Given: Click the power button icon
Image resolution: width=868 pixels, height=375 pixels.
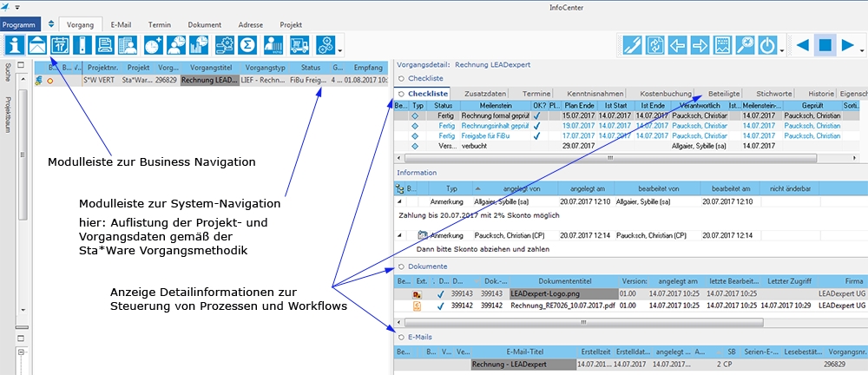Looking at the screenshot, I should coord(767,45).
